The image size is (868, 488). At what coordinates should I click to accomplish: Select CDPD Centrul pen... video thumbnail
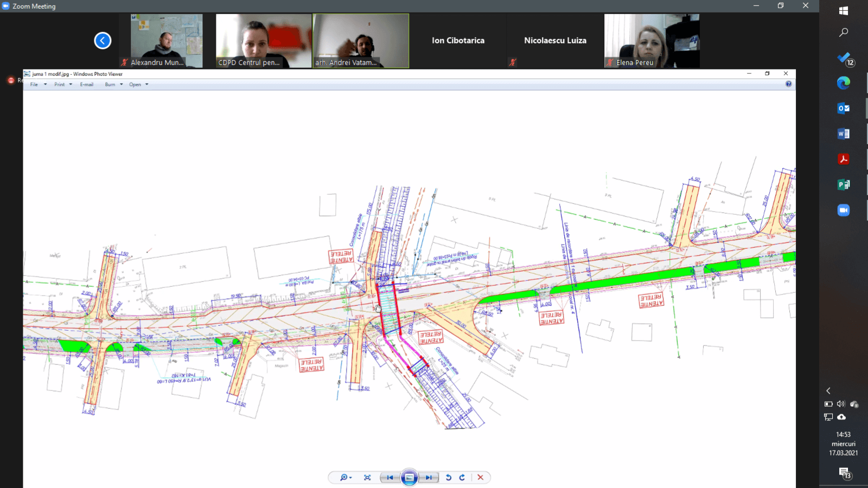[264, 41]
